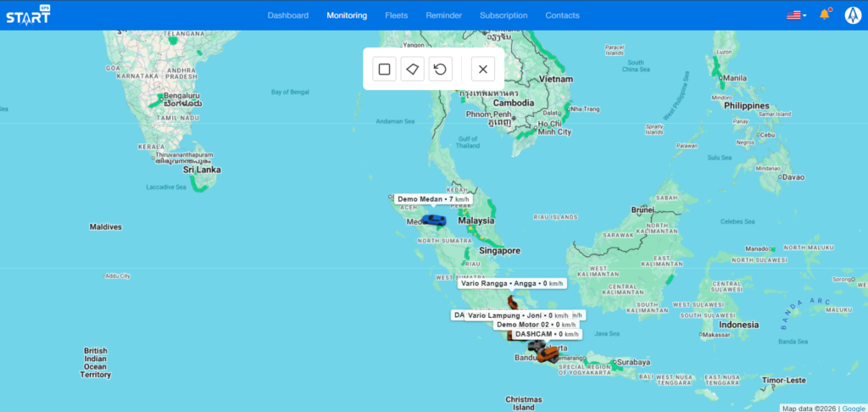Open the Reminder menu
This screenshot has height=412, width=868.
click(443, 15)
